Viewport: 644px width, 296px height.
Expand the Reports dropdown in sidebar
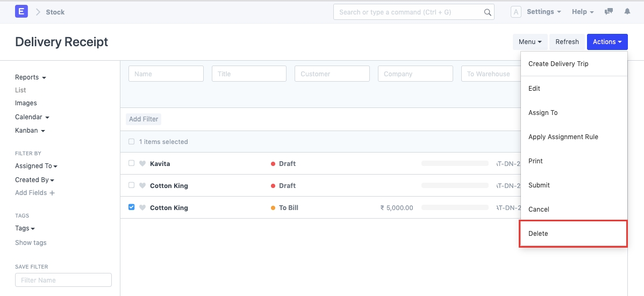(x=30, y=77)
